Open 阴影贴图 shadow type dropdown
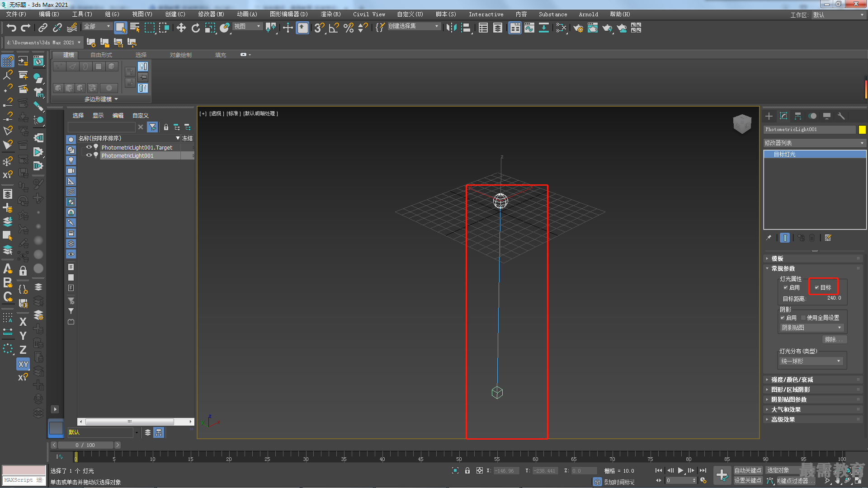 (812, 328)
